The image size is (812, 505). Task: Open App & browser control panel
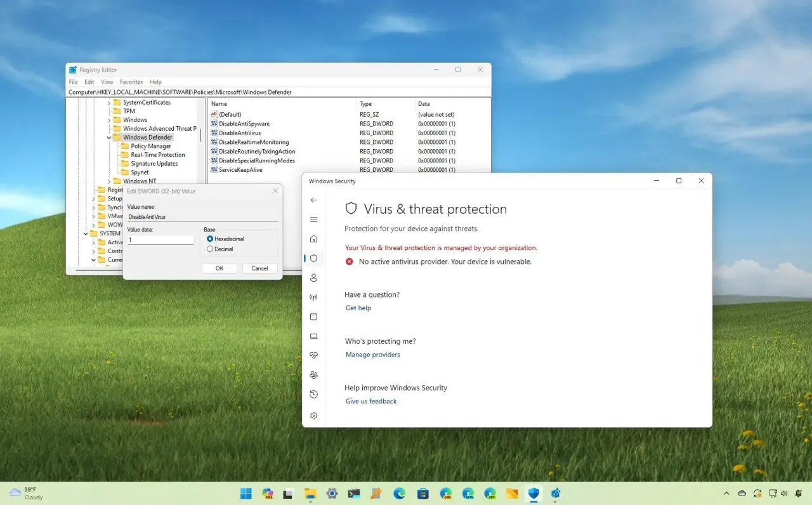coord(313,317)
